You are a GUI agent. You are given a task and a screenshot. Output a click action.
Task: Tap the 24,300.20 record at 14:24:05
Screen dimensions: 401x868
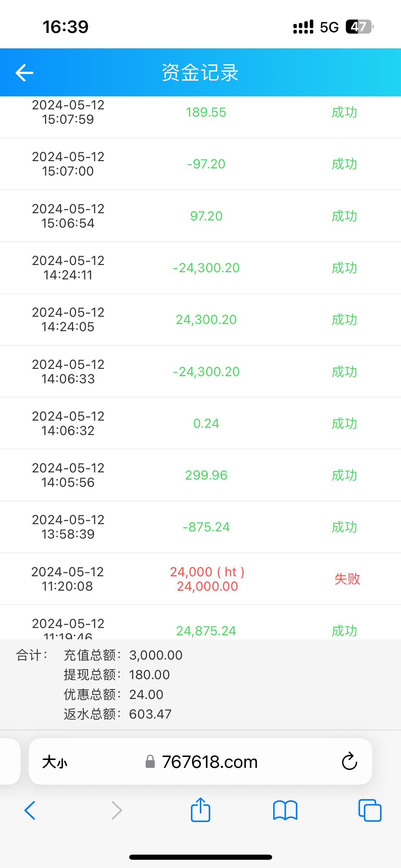point(206,320)
